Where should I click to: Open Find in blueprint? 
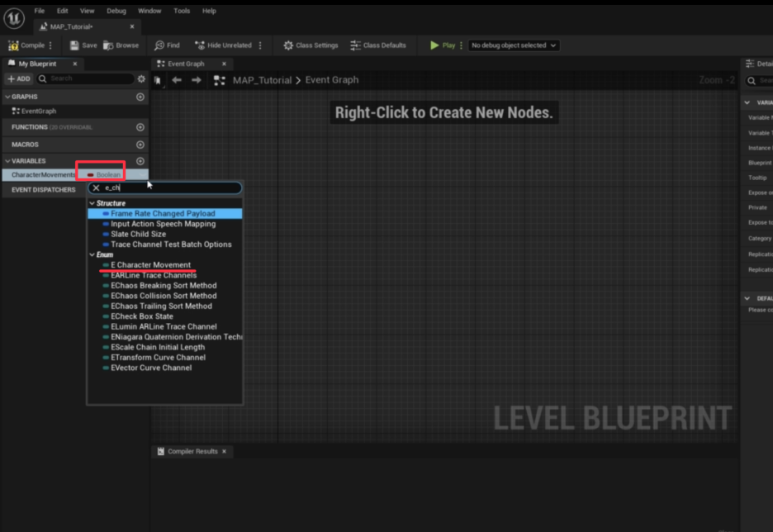click(x=167, y=45)
